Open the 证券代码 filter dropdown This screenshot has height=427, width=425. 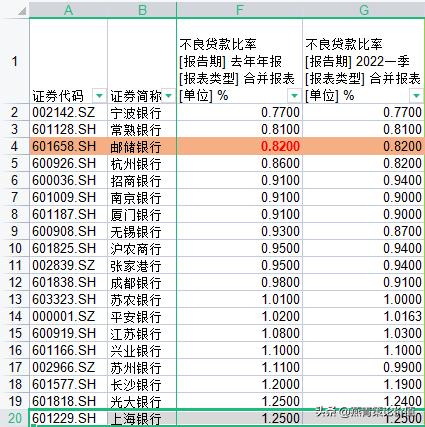pyautogui.click(x=99, y=96)
